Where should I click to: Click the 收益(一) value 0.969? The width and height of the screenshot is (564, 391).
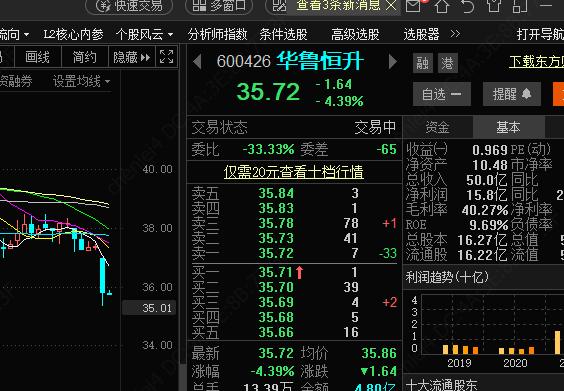490,150
